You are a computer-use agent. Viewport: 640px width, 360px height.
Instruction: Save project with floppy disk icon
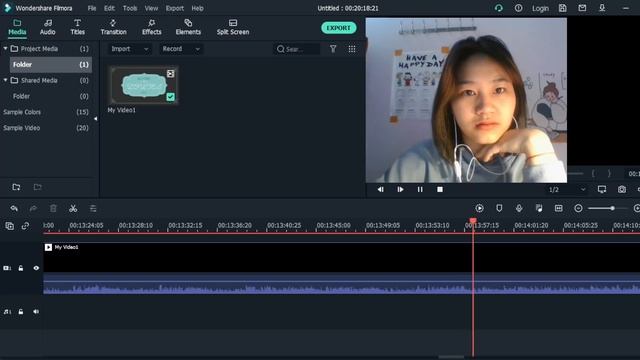pyautogui.click(x=562, y=8)
